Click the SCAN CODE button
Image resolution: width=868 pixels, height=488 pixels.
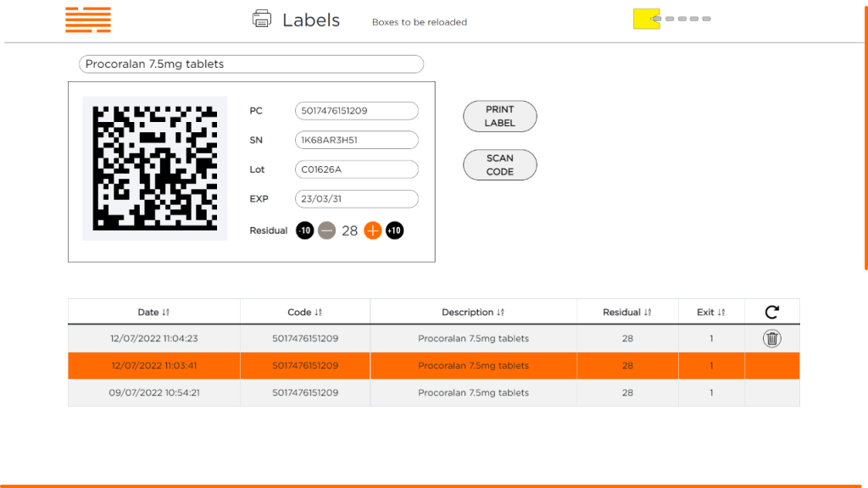pos(500,165)
